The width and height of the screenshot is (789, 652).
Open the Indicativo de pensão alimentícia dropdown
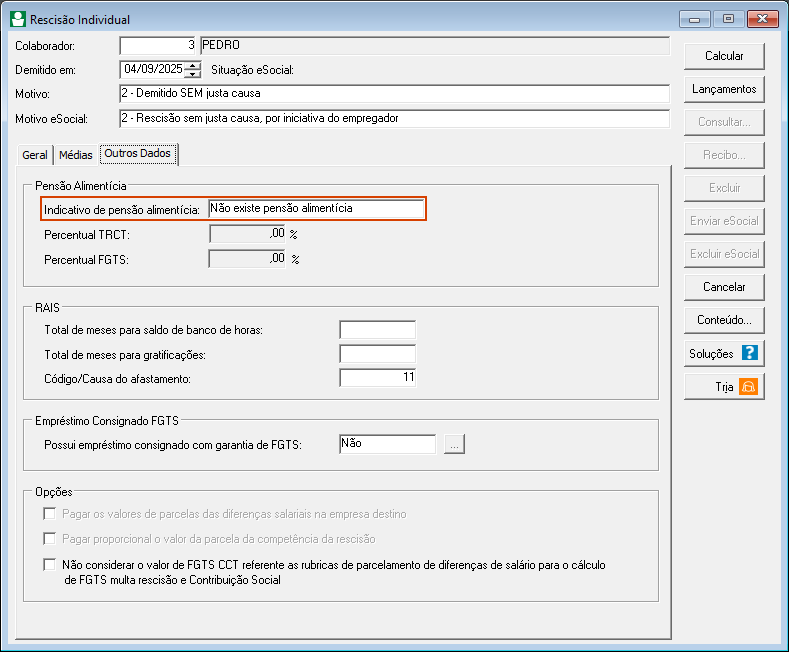pos(315,208)
